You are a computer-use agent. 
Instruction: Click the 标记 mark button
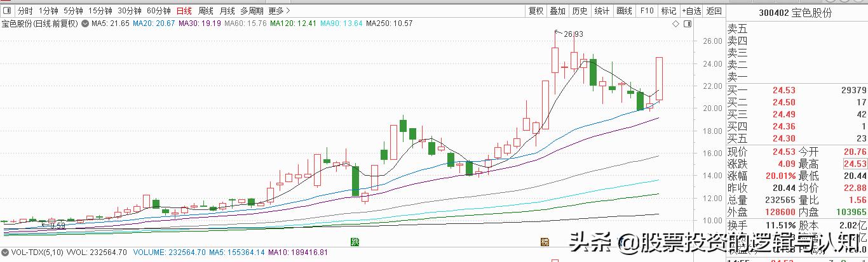point(668,11)
